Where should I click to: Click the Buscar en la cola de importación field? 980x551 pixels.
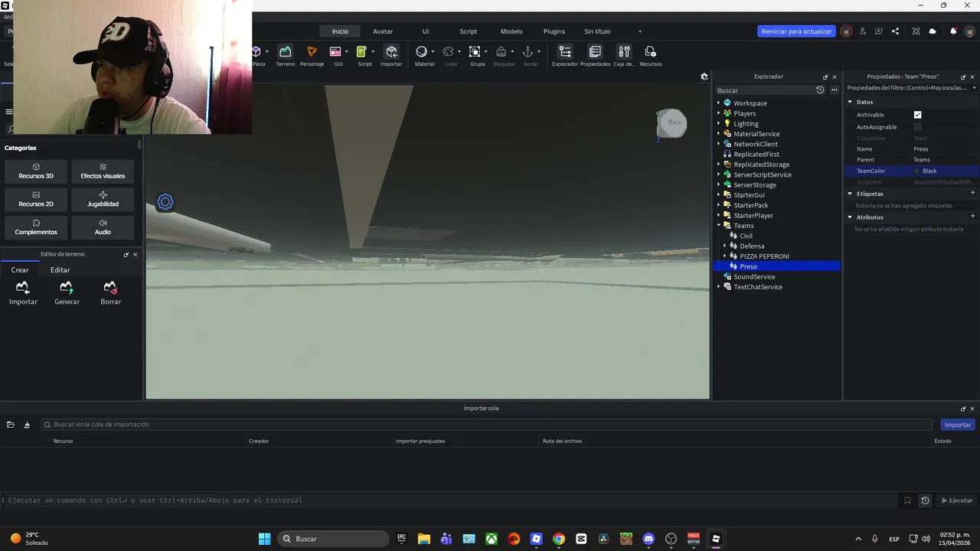(x=488, y=425)
